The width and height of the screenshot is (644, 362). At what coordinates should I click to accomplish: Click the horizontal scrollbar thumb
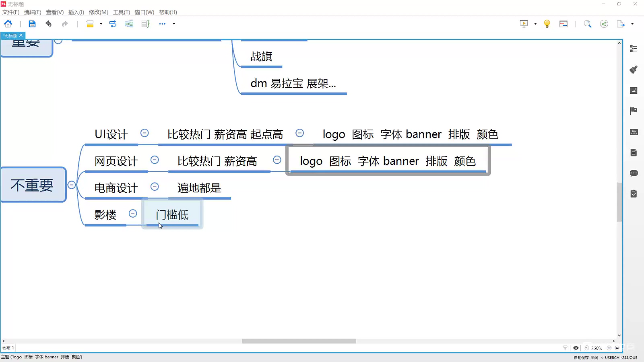299,341
